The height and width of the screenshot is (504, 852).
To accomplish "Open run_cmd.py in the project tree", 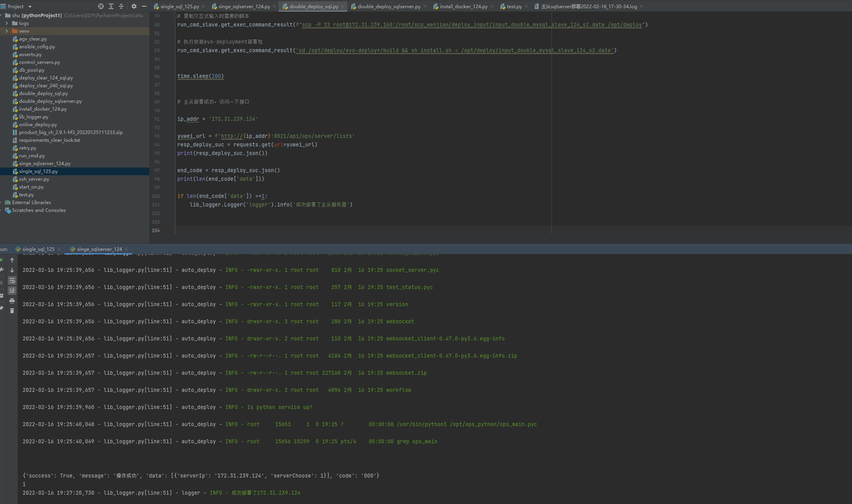I will 32,156.
